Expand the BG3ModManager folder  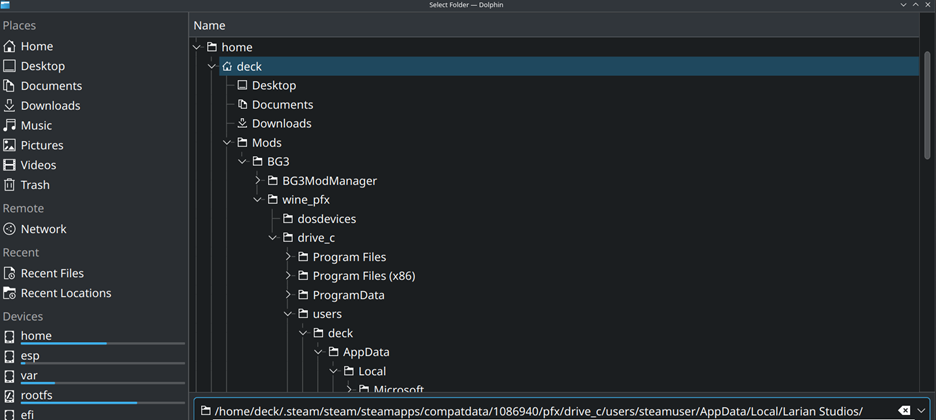click(258, 181)
